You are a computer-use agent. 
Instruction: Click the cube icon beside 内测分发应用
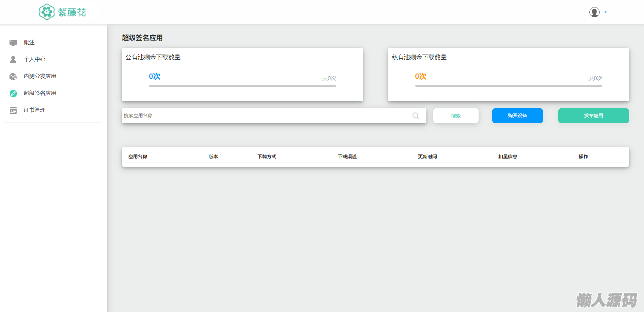click(13, 77)
